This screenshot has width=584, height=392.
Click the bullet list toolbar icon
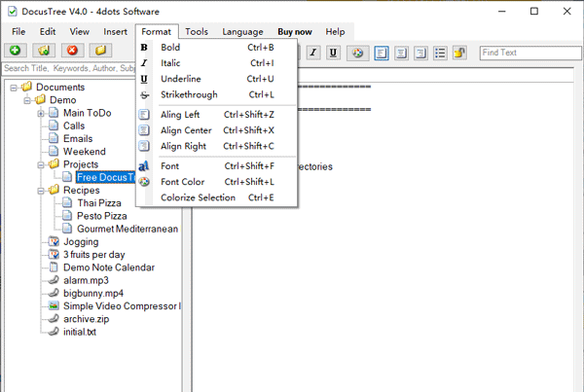point(439,53)
